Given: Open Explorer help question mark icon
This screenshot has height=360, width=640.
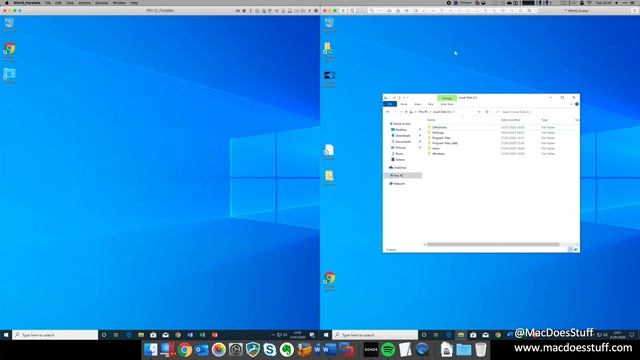Looking at the screenshot, I should click(577, 104).
